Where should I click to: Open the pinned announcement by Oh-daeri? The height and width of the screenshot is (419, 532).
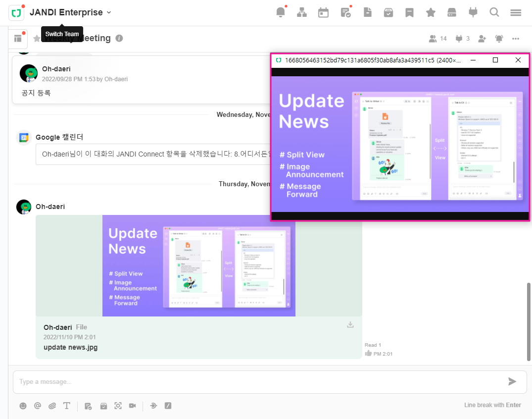point(141,80)
